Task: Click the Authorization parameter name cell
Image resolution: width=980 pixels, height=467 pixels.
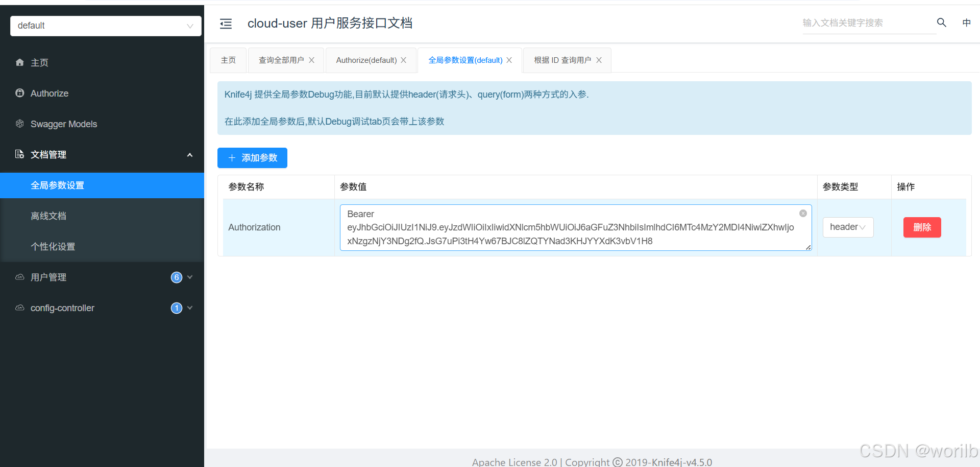Action: click(278, 227)
